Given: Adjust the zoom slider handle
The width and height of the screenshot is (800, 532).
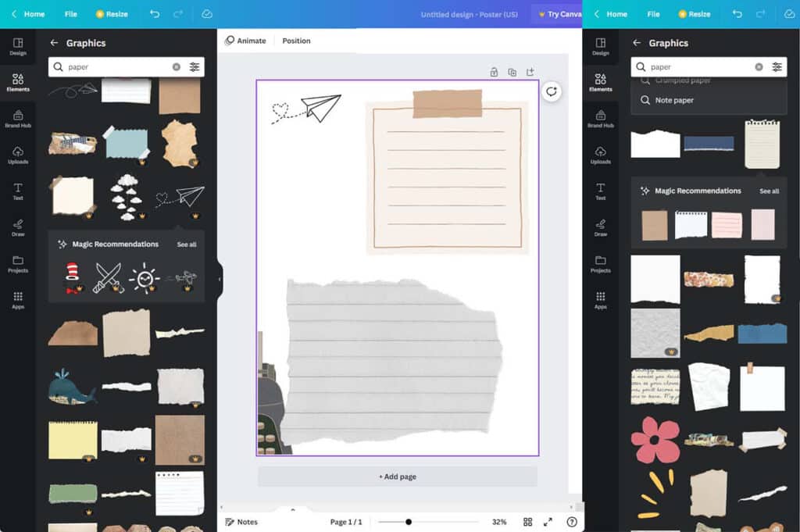Looking at the screenshot, I should [x=409, y=522].
